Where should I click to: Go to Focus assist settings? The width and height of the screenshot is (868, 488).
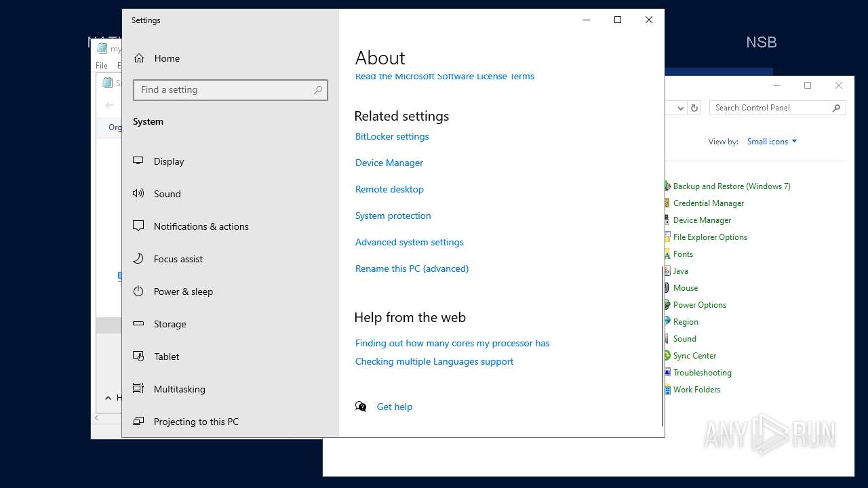pyautogui.click(x=230, y=259)
